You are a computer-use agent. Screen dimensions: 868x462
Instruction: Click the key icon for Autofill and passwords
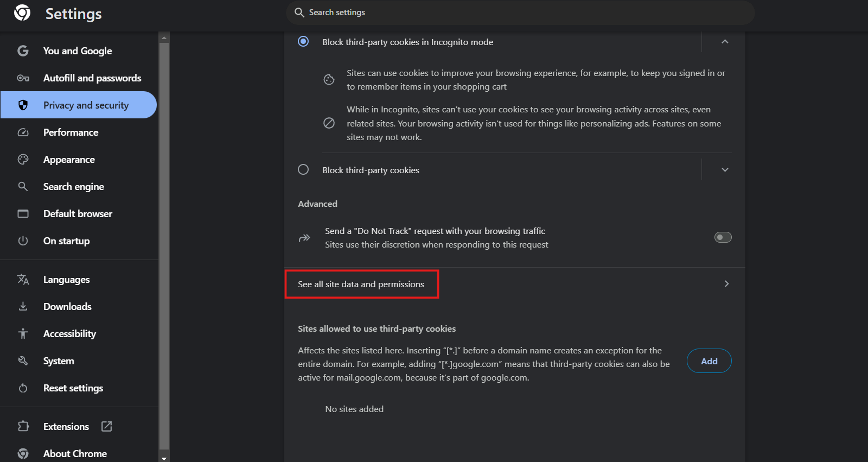coord(23,78)
